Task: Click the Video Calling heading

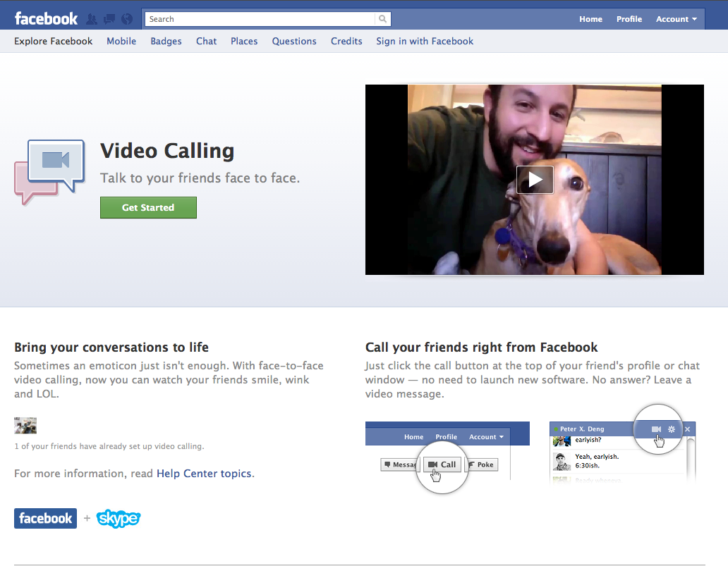Action: (x=167, y=151)
